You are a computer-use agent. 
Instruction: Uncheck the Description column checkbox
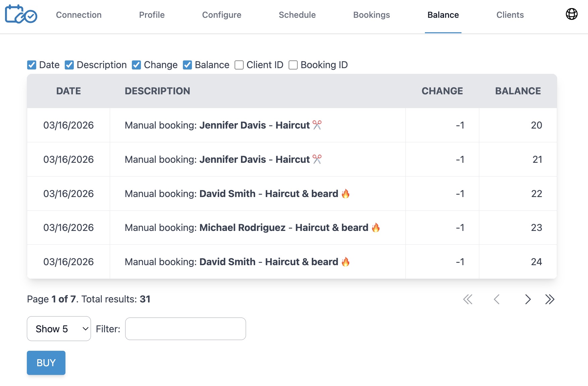pos(69,65)
